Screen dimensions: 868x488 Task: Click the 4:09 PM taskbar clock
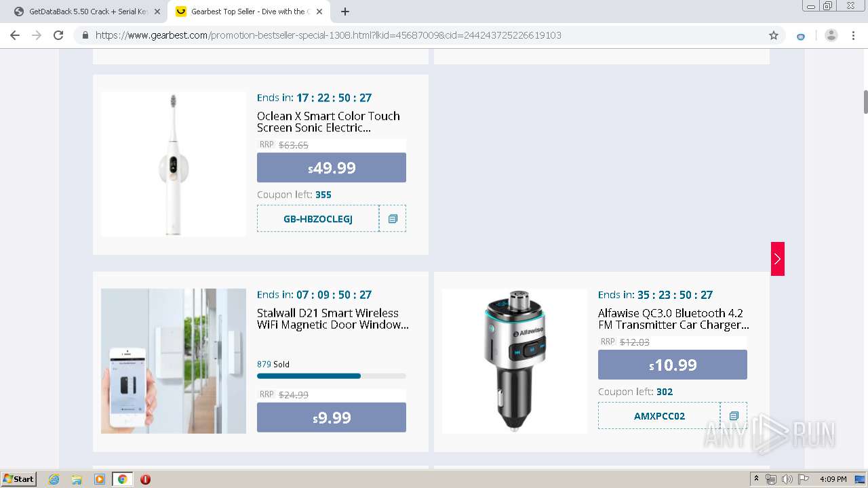pos(833,479)
